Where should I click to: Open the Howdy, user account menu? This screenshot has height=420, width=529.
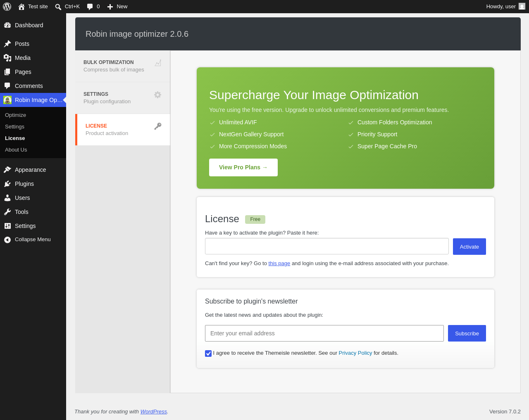[505, 7]
